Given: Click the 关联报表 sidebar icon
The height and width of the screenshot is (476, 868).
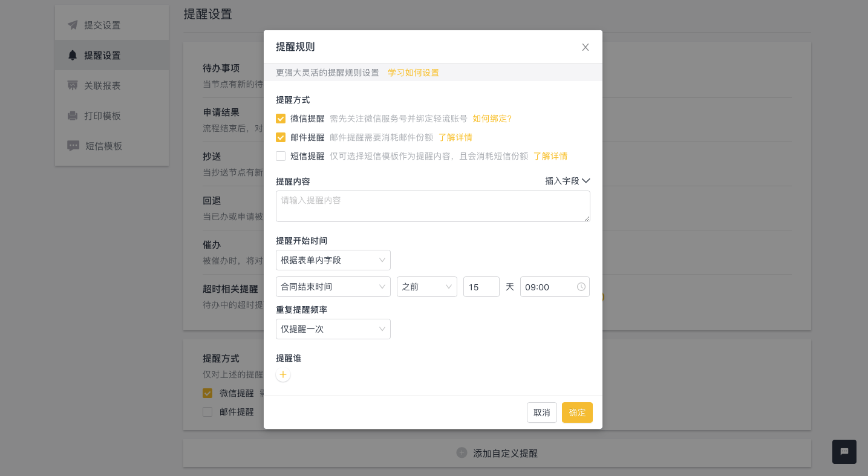Looking at the screenshot, I should tap(73, 85).
